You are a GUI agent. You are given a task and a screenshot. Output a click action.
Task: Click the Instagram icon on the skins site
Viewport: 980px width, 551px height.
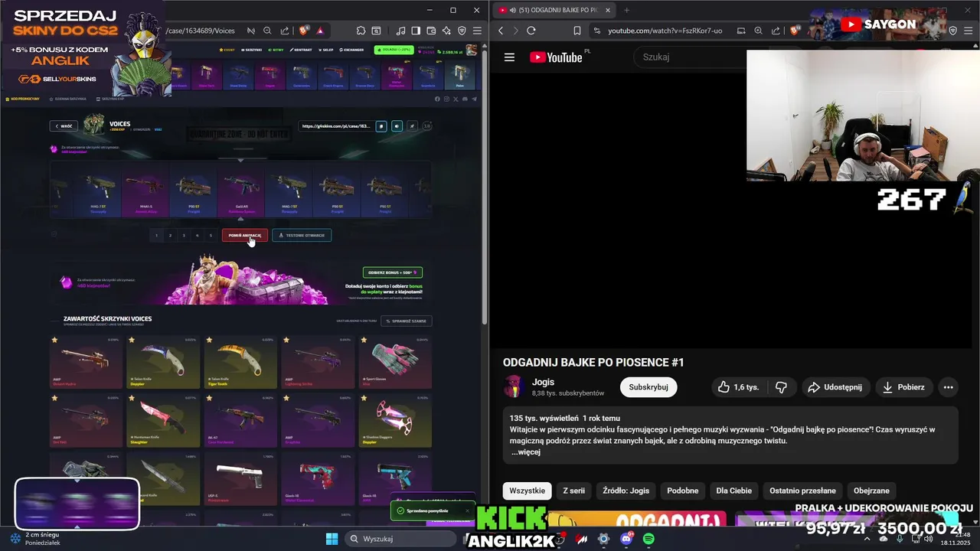[446, 99]
